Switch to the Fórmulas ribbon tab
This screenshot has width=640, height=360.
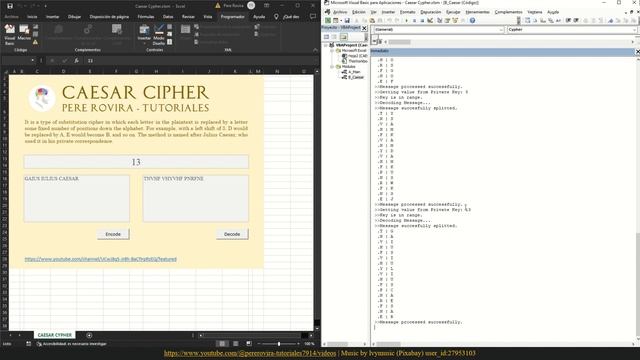point(146,17)
